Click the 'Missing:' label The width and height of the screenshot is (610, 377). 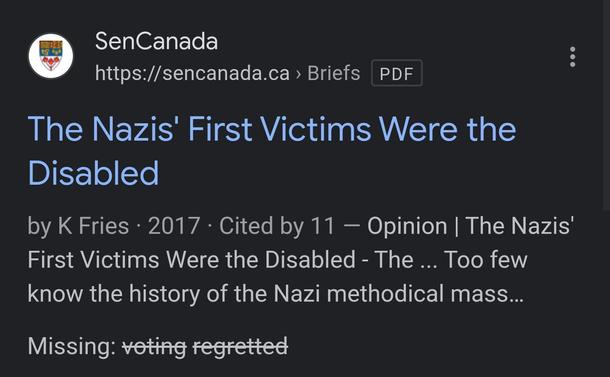(72, 345)
